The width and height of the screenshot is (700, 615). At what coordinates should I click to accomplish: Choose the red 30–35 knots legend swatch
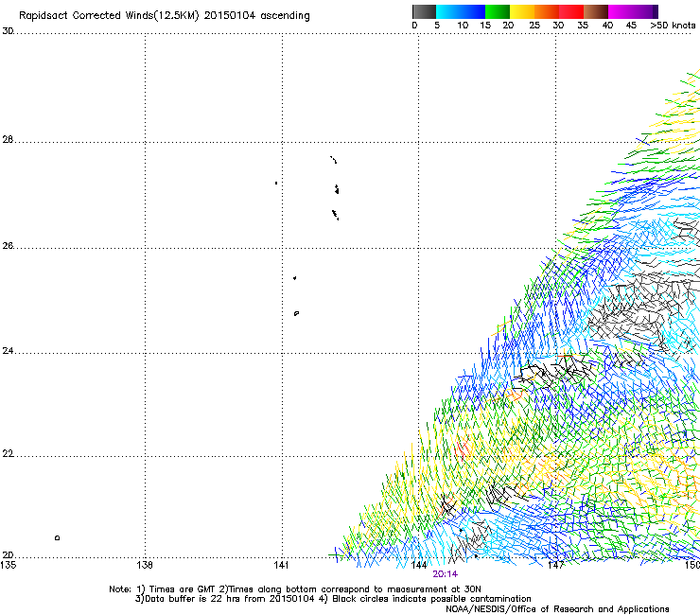click(571, 11)
